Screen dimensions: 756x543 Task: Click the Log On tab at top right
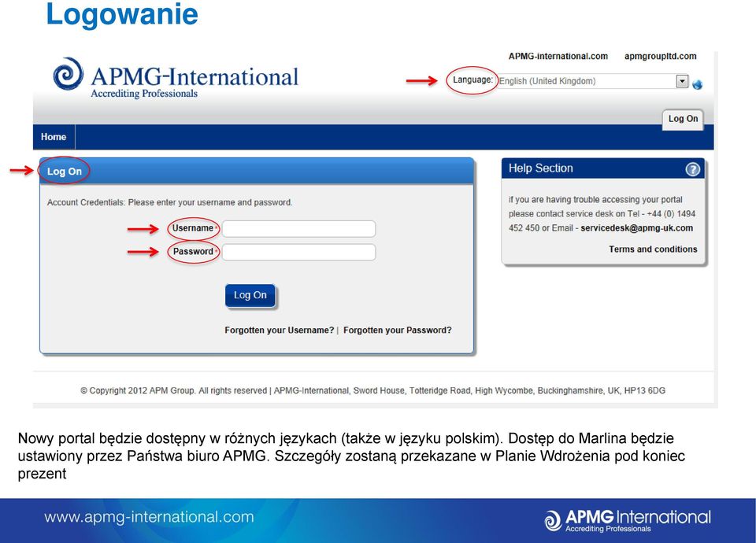tap(683, 119)
